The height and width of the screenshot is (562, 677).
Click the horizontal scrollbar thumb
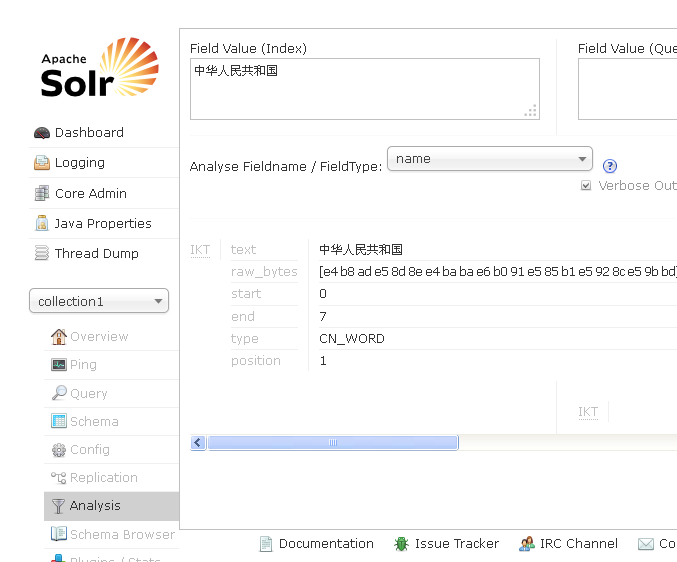(x=333, y=442)
